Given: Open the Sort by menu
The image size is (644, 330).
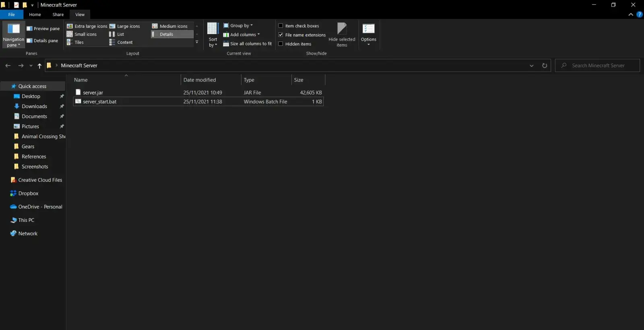Looking at the screenshot, I should [213, 35].
